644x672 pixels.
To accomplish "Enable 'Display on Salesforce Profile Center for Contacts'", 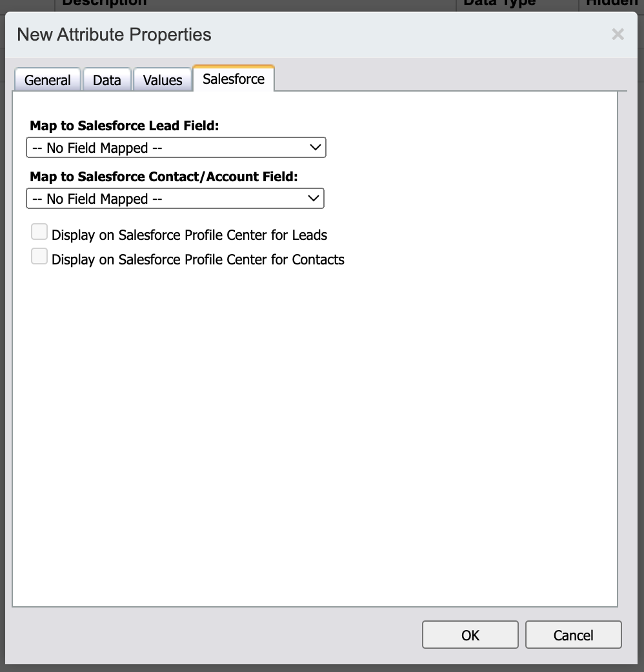I will coord(39,256).
